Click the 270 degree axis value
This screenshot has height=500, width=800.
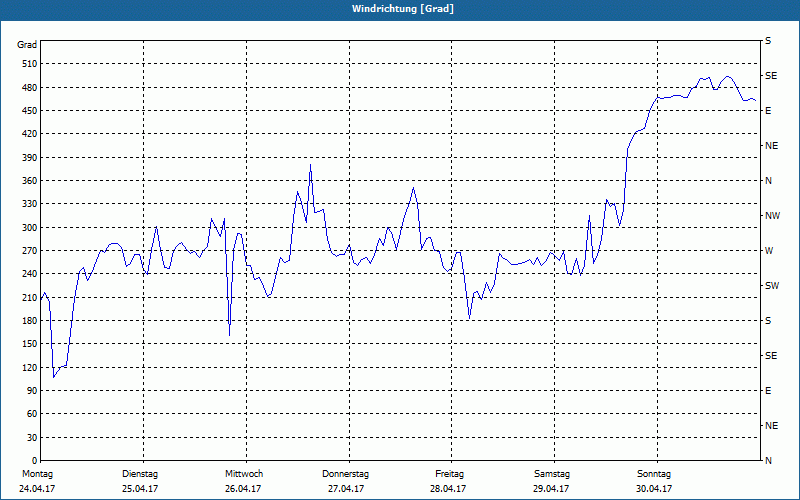[x=29, y=251]
